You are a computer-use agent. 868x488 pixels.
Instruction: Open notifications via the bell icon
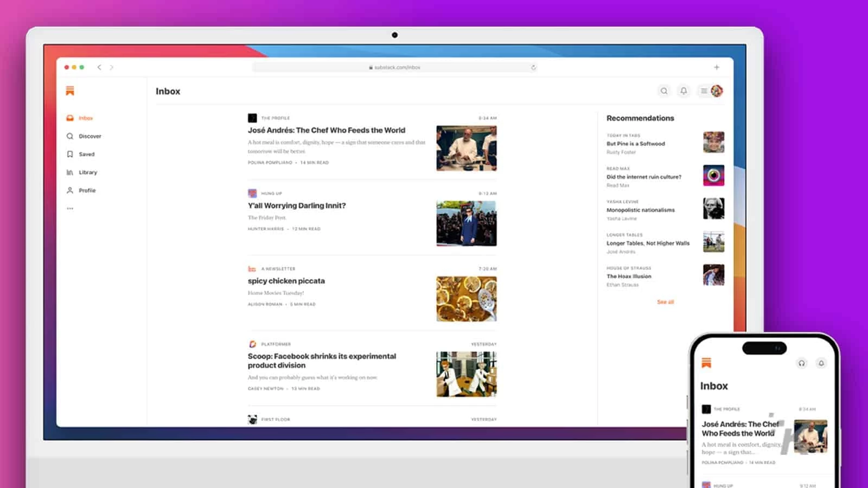684,91
